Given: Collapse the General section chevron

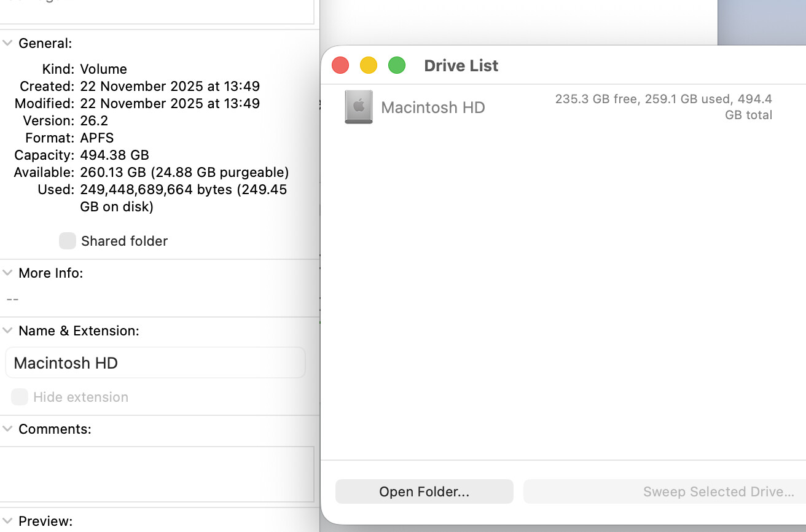Looking at the screenshot, I should click(7, 43).
